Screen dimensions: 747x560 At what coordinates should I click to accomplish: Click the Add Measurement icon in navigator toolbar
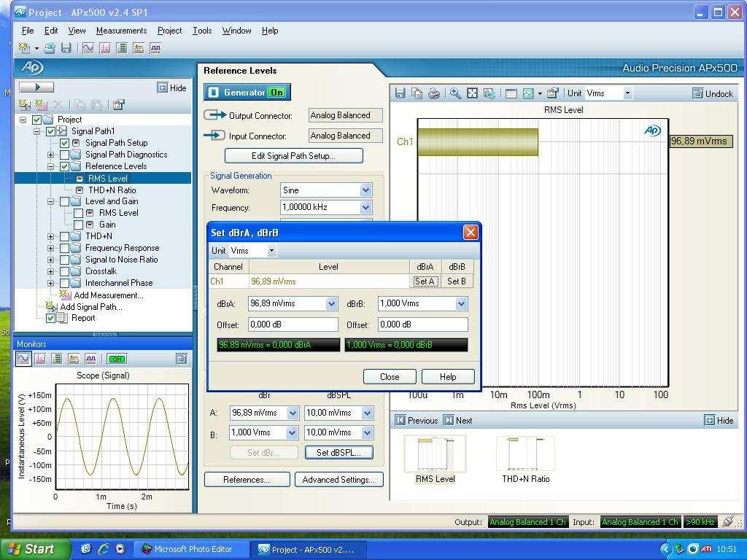41,104
